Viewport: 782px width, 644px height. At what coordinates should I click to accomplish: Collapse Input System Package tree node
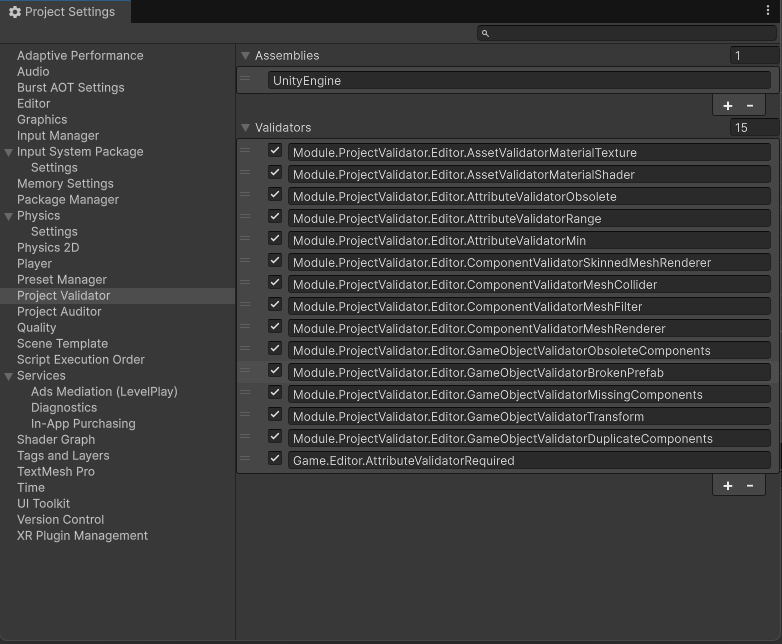click(x=8, y=152)
